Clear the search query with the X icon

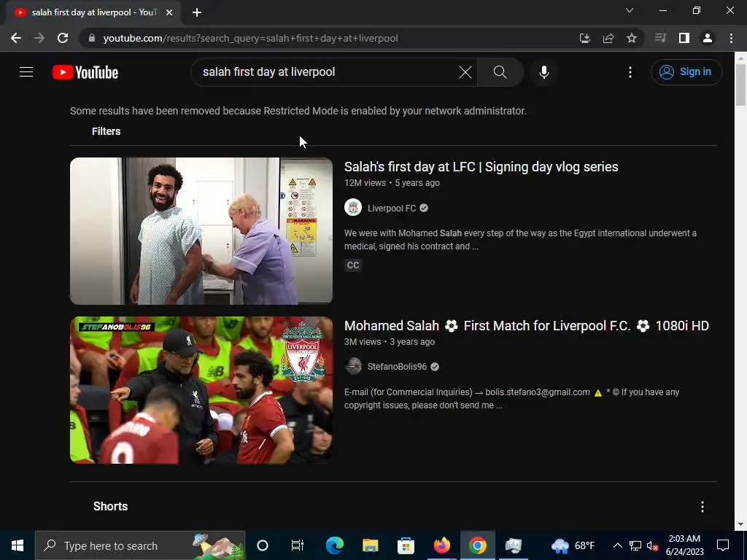(x=465, y=72)
